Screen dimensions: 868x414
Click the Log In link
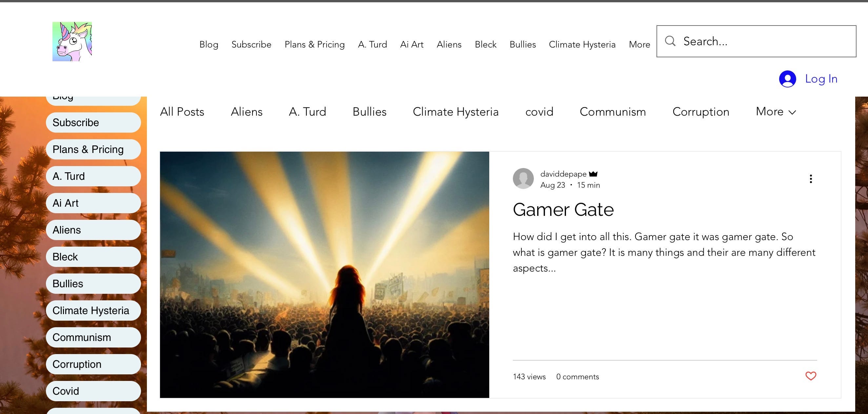tap(821, 79)
